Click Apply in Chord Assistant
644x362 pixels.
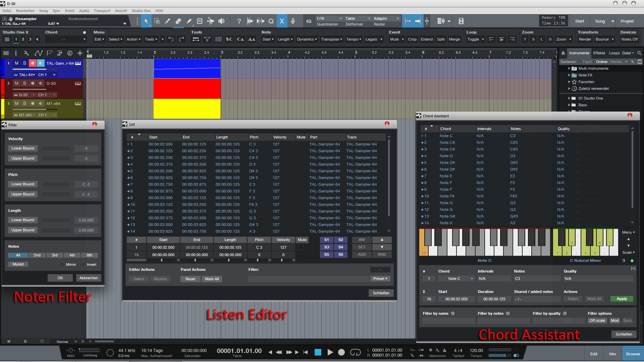[621, 299]
